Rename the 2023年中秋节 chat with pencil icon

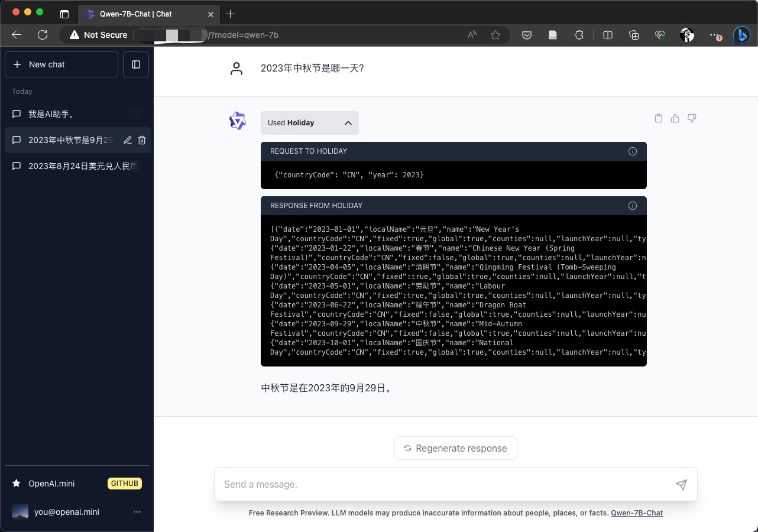point(127,140)
